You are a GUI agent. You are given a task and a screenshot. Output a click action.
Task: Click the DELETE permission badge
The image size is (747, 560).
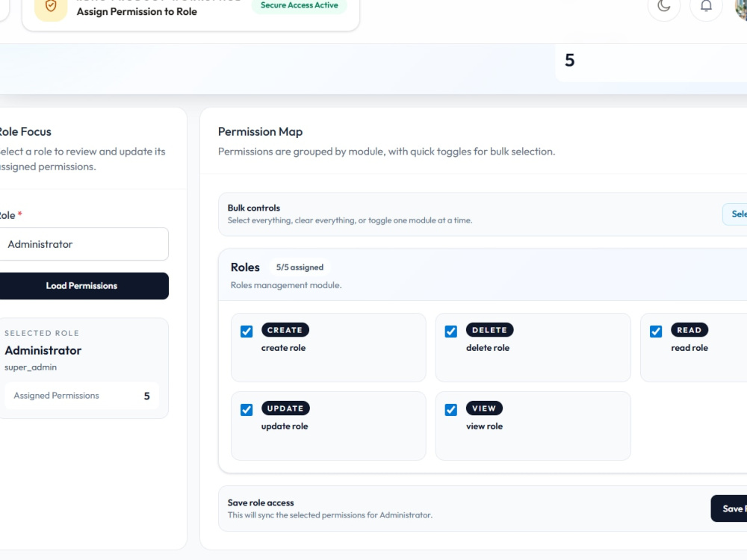(489, 330)
